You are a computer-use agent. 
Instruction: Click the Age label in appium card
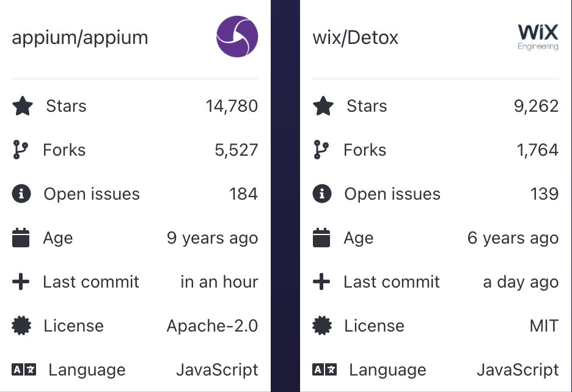pyautogui.click(x=58, y=239)
